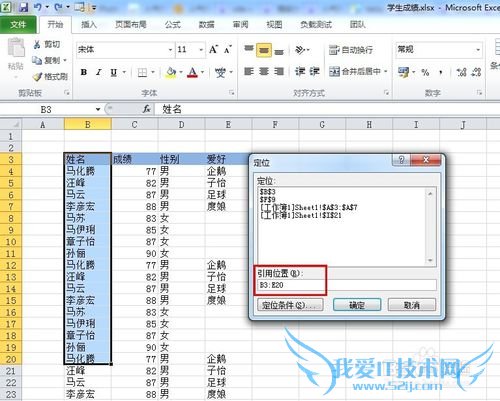Click help question mark in 定位 dialog
Screen dimensions: 500x401
pos(402,160)
